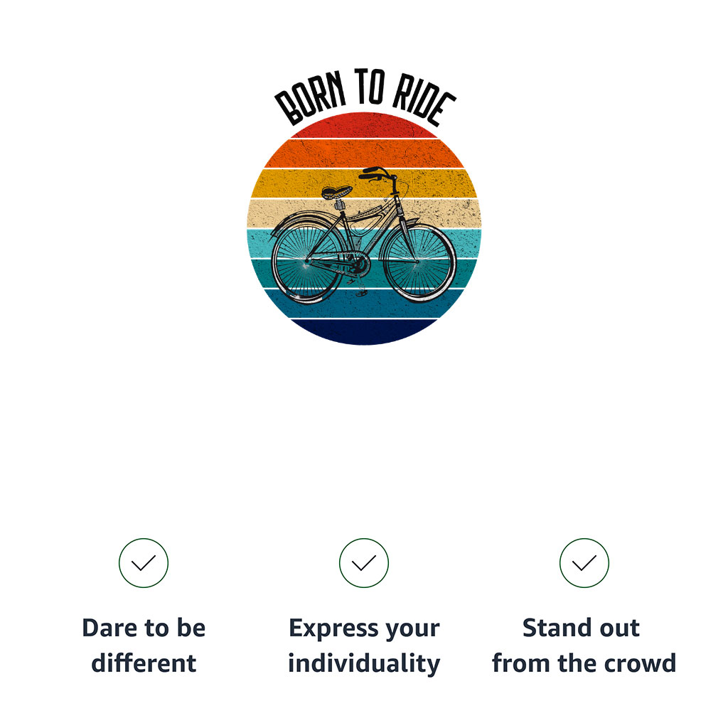Image resolution: width=728 pixels, height=728 pixels.
Task: Click the bicycle saddle
Action: [337, 192]
